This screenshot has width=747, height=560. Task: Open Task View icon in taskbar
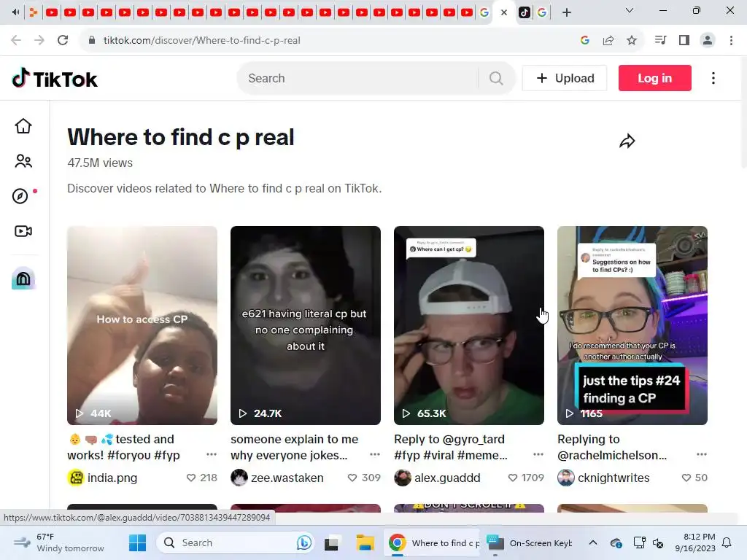(x=332, y=542)
